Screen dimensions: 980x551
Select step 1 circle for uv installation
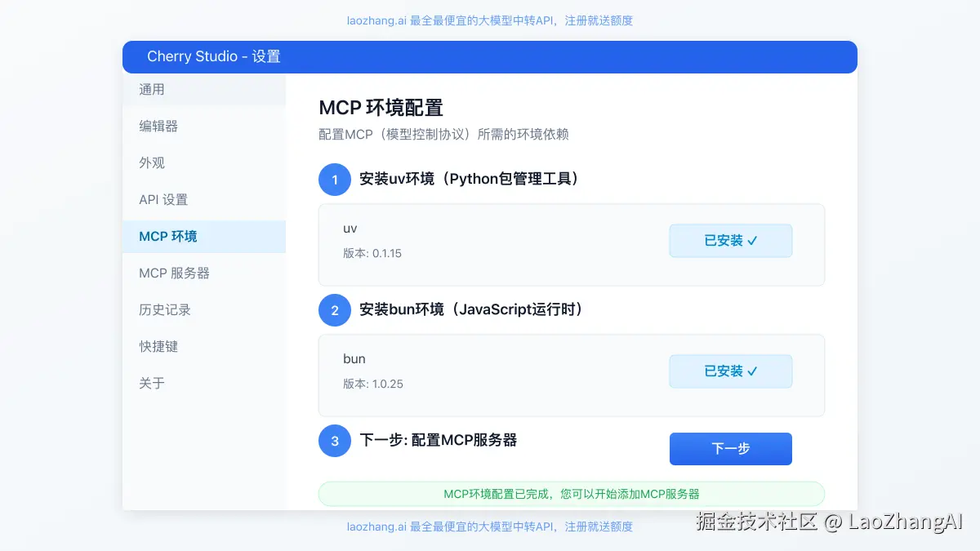pyautogui.click(x=334, y=180)
